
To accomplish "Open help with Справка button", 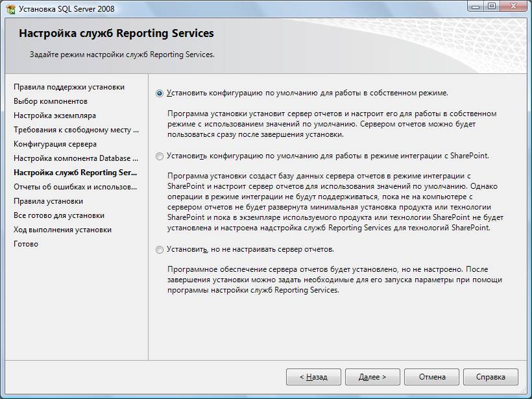I will click(x=490, y=377).
